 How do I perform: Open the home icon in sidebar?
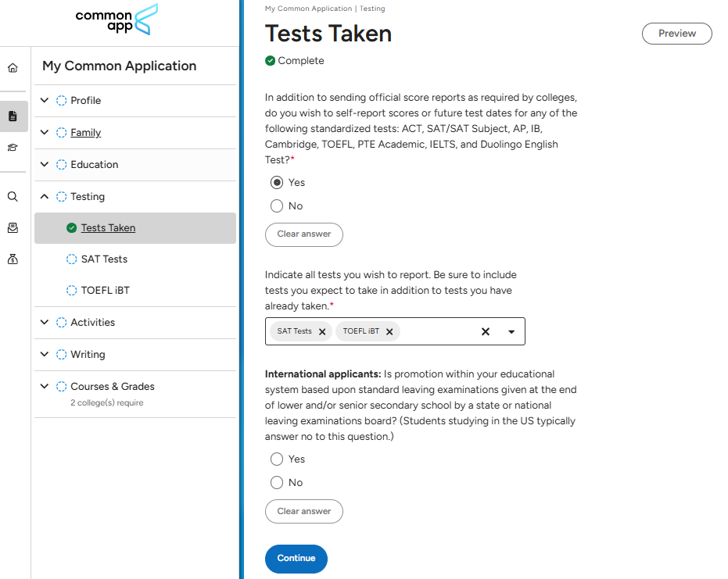pyautogui.click(x=13, y=68)
